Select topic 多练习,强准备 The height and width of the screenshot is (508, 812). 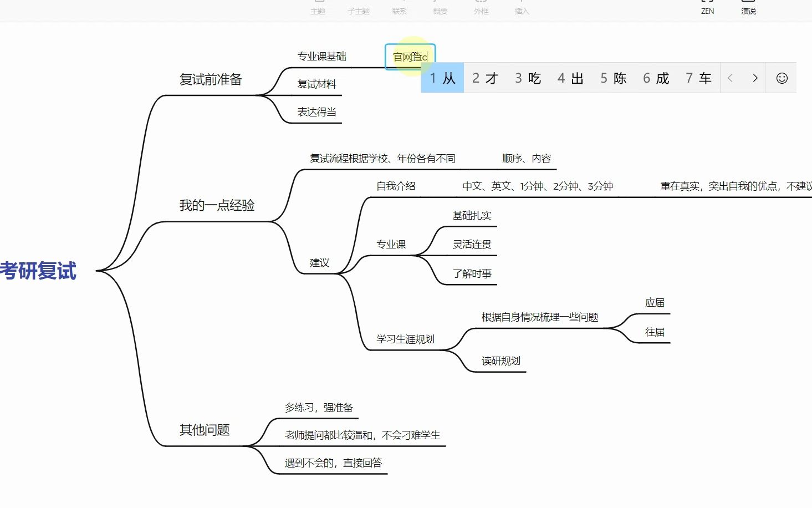pos(319,408)
